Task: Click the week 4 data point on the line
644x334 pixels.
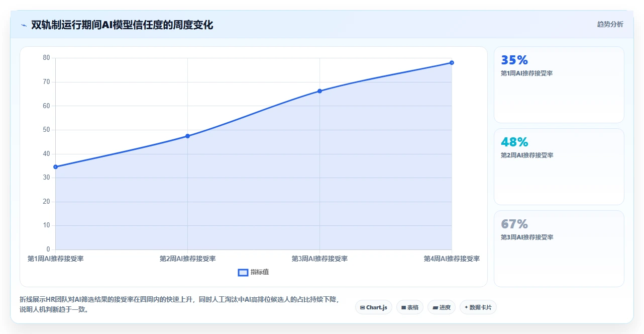Action: coord(452,62)
